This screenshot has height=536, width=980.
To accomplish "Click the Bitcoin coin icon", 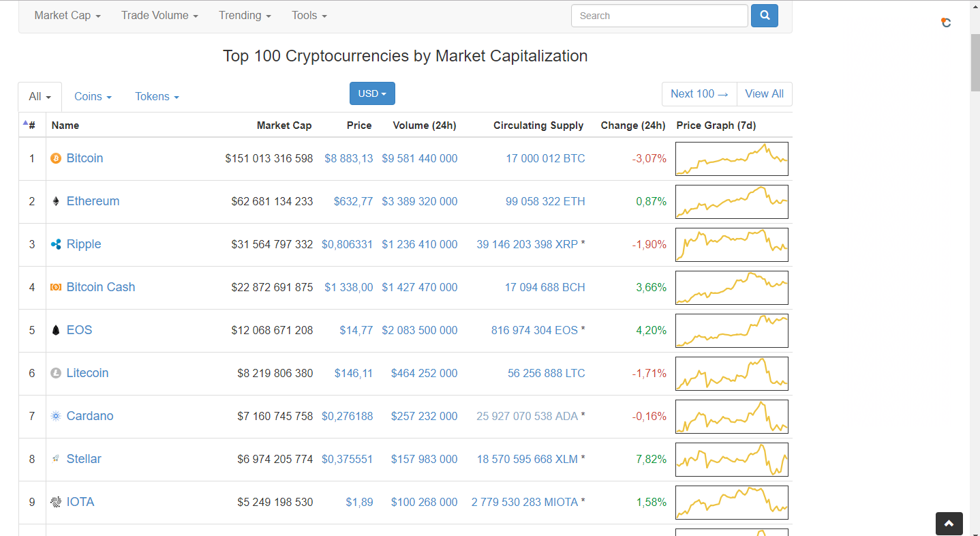I will (x=56, y=158).
